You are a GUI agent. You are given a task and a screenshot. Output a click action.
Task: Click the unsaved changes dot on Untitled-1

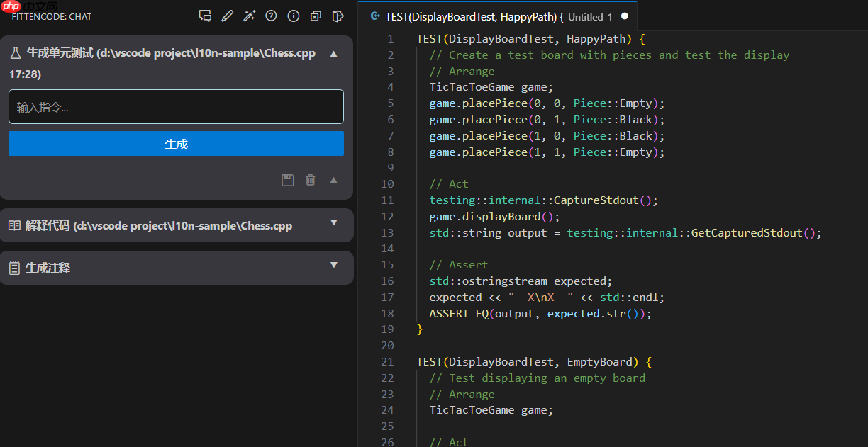click(625, 16)
